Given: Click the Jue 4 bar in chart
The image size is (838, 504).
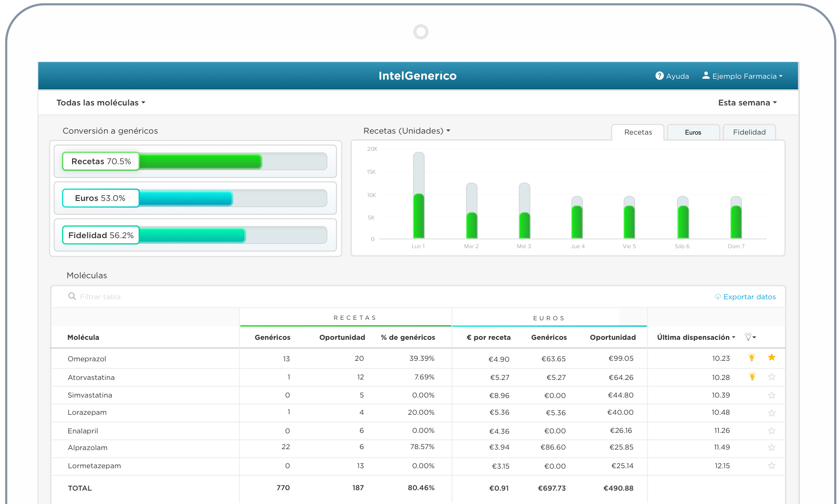Looking at the screenshot, I should 577,217.
